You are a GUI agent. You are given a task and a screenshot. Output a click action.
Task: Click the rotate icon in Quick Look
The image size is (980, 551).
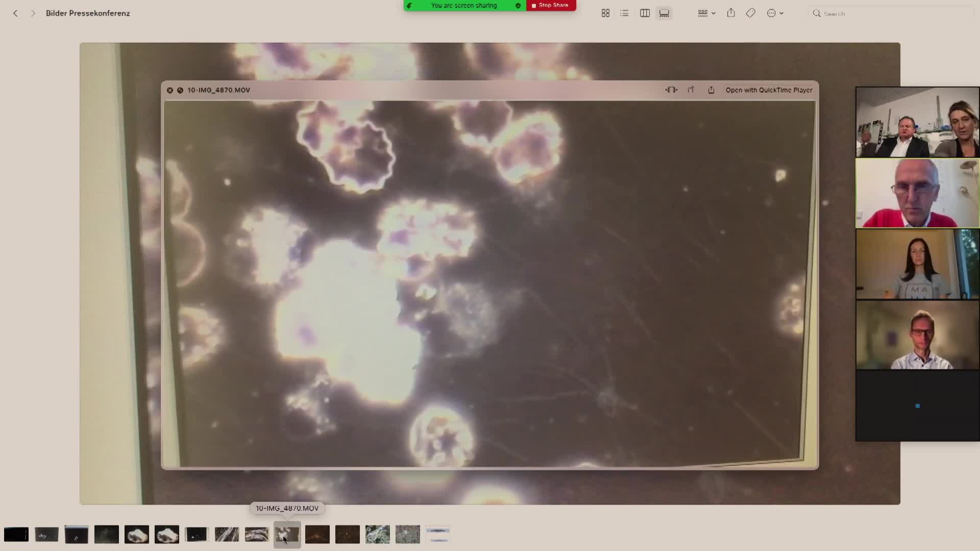(691, 90)
